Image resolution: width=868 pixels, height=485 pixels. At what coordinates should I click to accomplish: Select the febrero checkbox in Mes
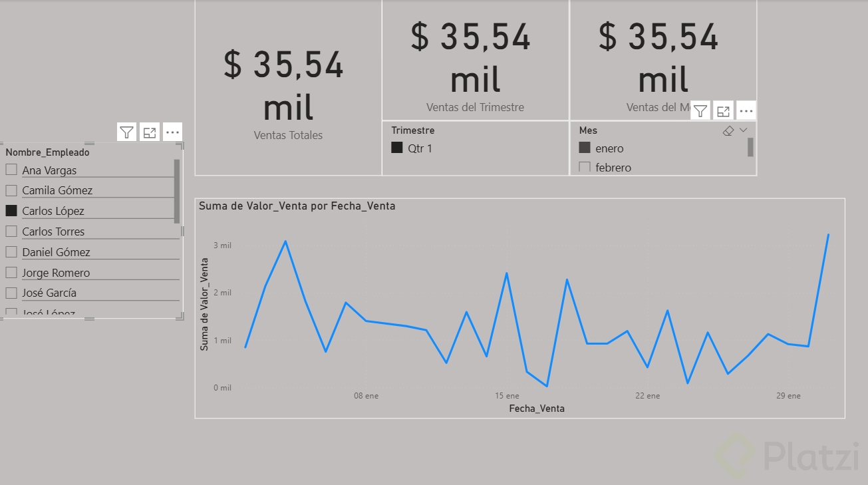click(x=585, y=167)
